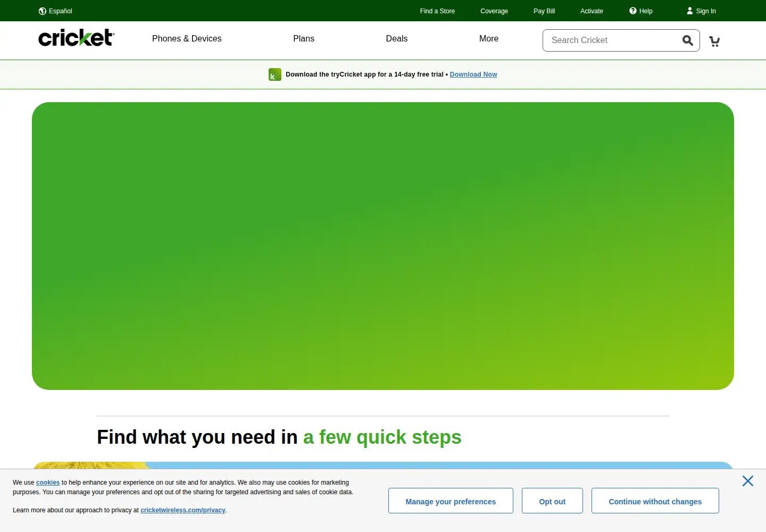Viewport: 766px width, 532px height.
Task: Open the cricketwireless.com/privacy link
Action: (x=183, y=510)
